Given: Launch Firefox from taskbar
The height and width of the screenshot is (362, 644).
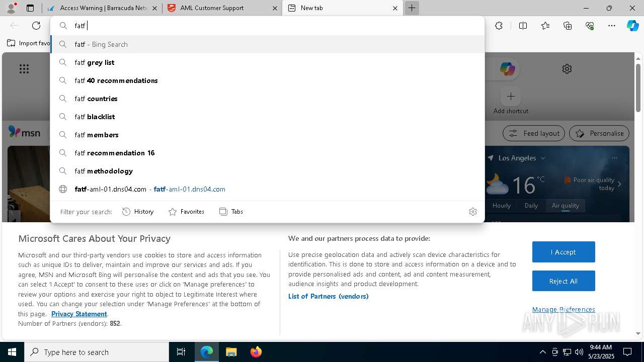Looking at the screenshot, I should tap(256, 352).
